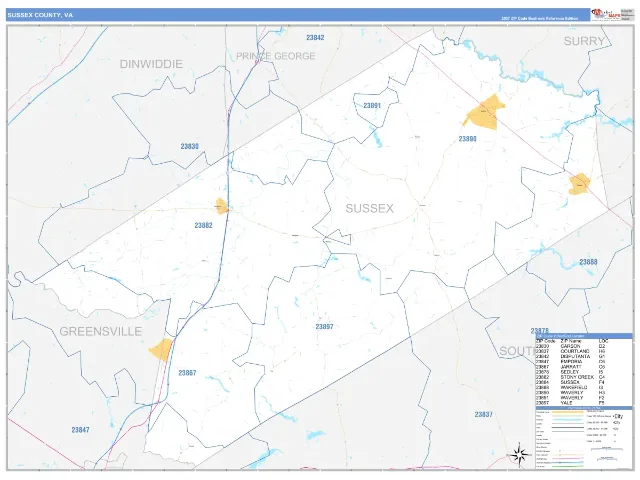Click the EMPORIA row in the ZIP legend
This screenshot has width=640, height=480.
571,362
